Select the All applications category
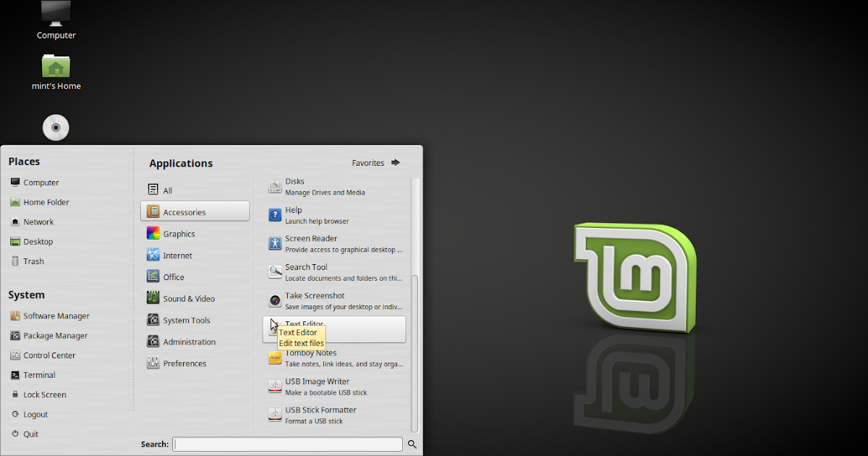 pyautogui.click(x=195, y=190)
